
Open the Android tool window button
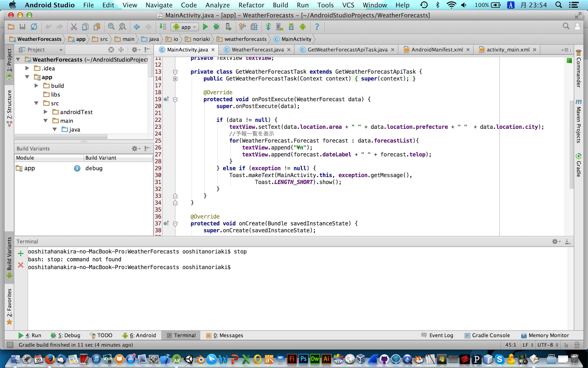[x=139, y=335]
